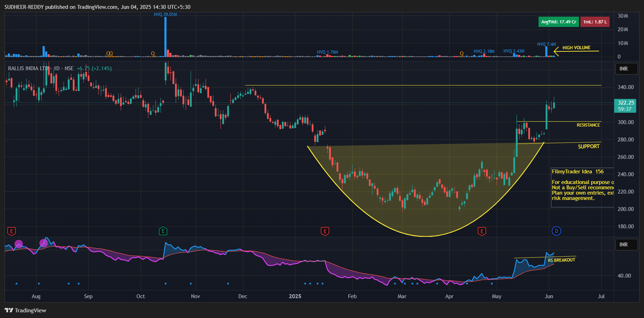The image size is (644, 318).
Task: Click the AvgVol 17.49 Cr badge
Action: pos(558,22)
